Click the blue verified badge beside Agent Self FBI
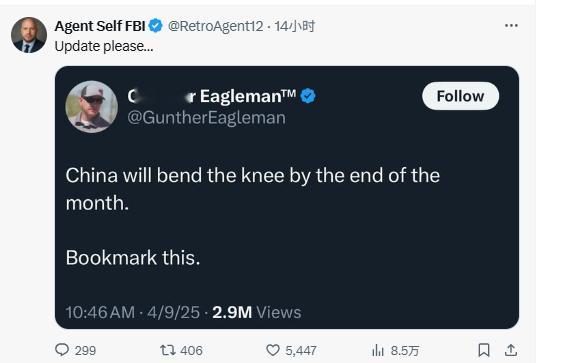 (x=155, y=26)
